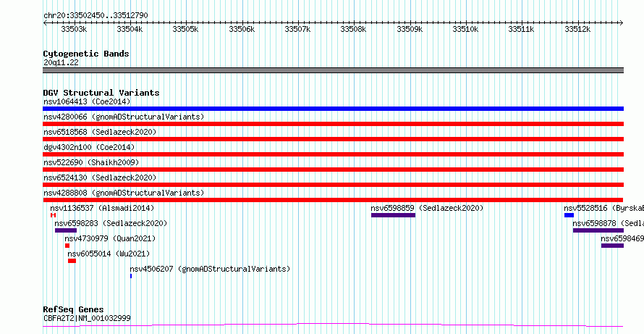
Task: Click the nsv5528516 label text
Action: pyautogui.click(x=603, y=208)
